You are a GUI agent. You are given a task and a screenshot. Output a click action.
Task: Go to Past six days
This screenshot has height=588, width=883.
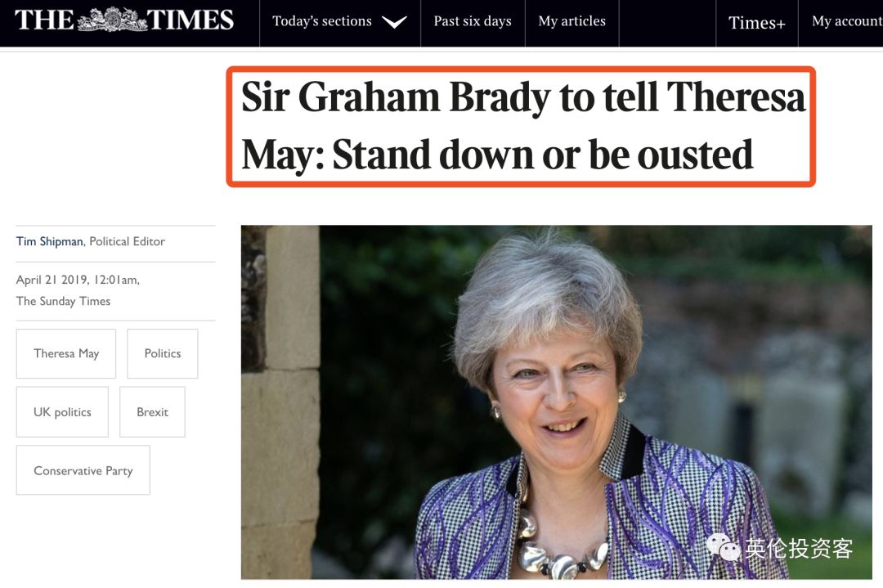pos(473,21)
